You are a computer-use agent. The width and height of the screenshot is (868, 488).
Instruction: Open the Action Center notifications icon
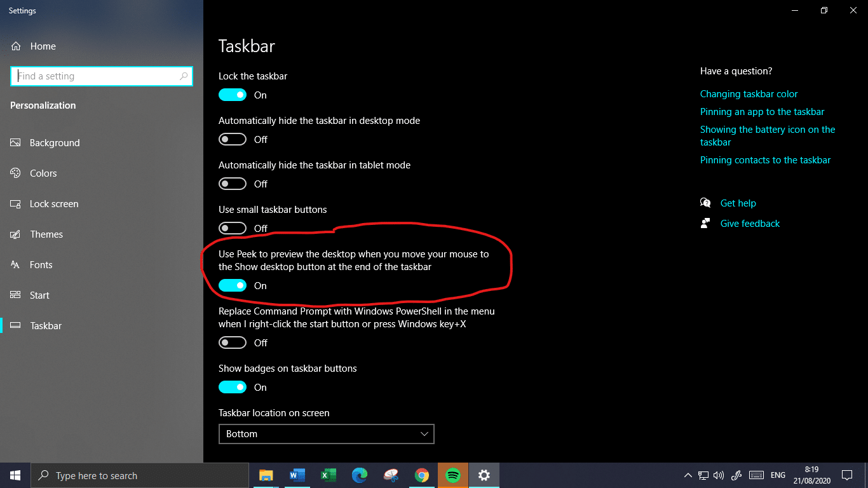(846, 475)
